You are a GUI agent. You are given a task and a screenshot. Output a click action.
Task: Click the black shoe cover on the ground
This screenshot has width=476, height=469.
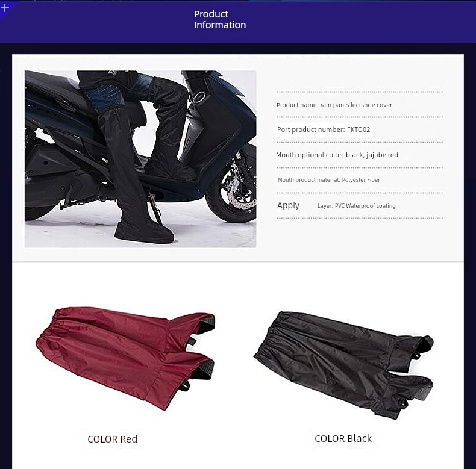coord(144,231)
